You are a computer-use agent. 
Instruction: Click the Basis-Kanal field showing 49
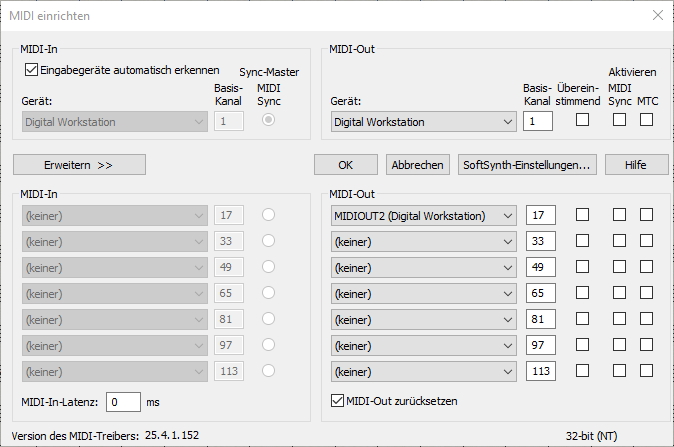tap(538, 267)
